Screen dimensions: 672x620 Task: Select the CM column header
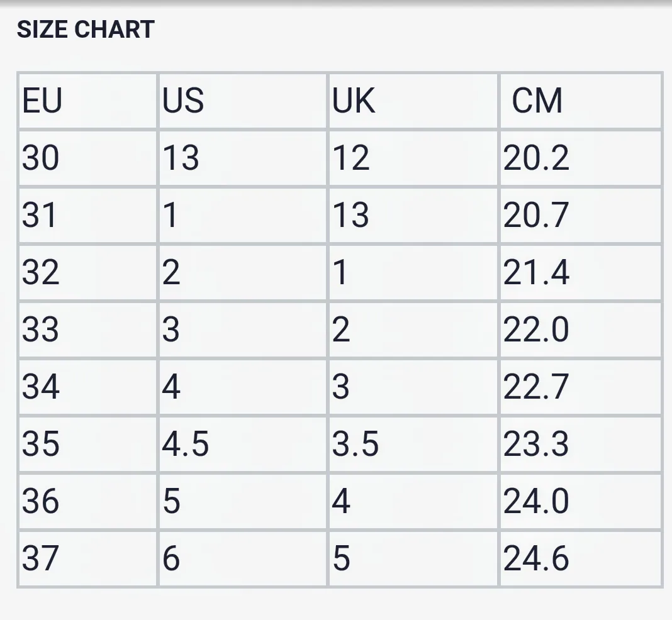(581, 101)
